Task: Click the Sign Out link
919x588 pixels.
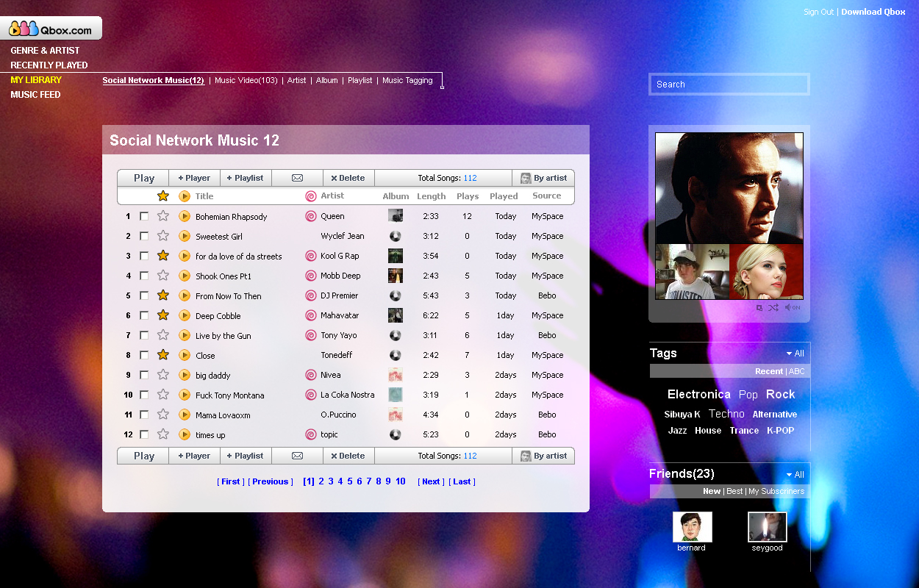Action: [x=818, y=12]
